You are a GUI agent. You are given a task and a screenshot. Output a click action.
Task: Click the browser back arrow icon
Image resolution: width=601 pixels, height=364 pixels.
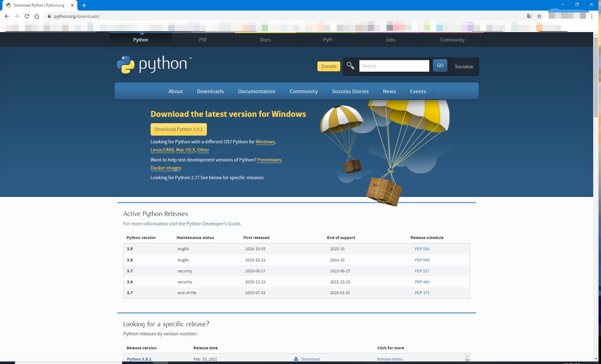tap(7, 16)
